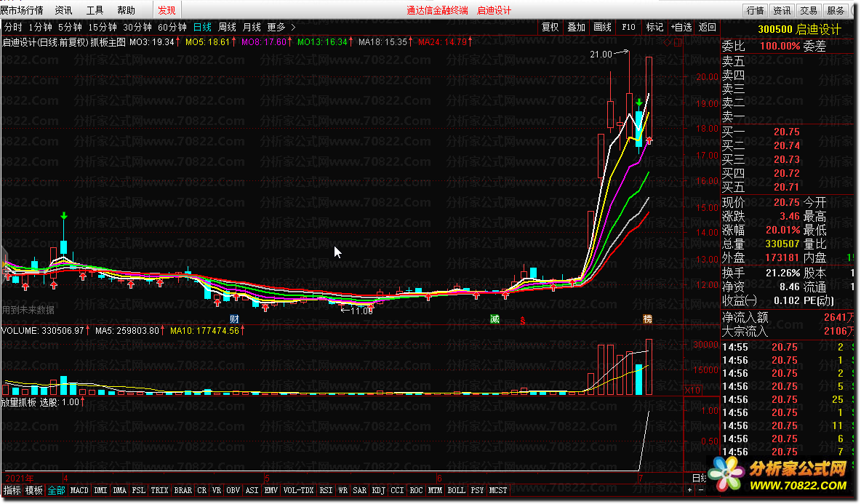Click the X10 volume scale label
Viewport: 861px width, 504px height.
(x=693, y=390)
